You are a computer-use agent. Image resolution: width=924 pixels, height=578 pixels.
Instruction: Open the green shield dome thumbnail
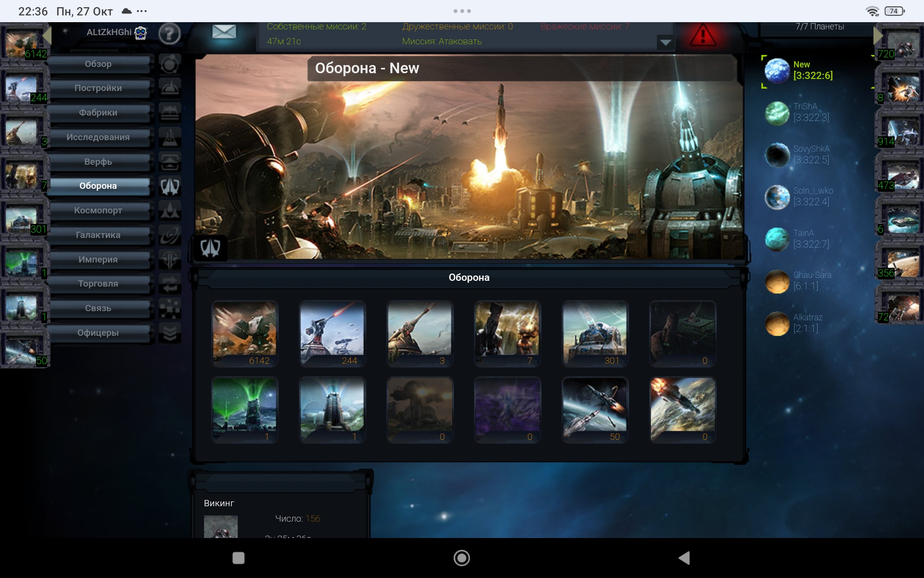pyautogui.click(x=244, y=409)
